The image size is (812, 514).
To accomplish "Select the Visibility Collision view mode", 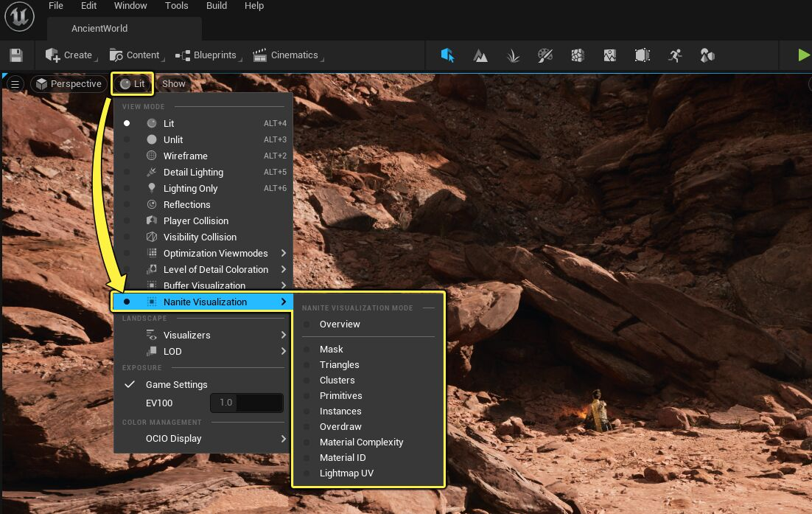I will [203, 237].
